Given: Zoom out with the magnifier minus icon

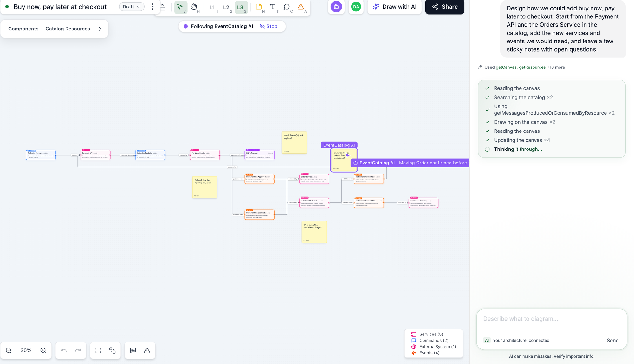Looking at the screenshot, I should pyautogui.click(x=9, y=350).
